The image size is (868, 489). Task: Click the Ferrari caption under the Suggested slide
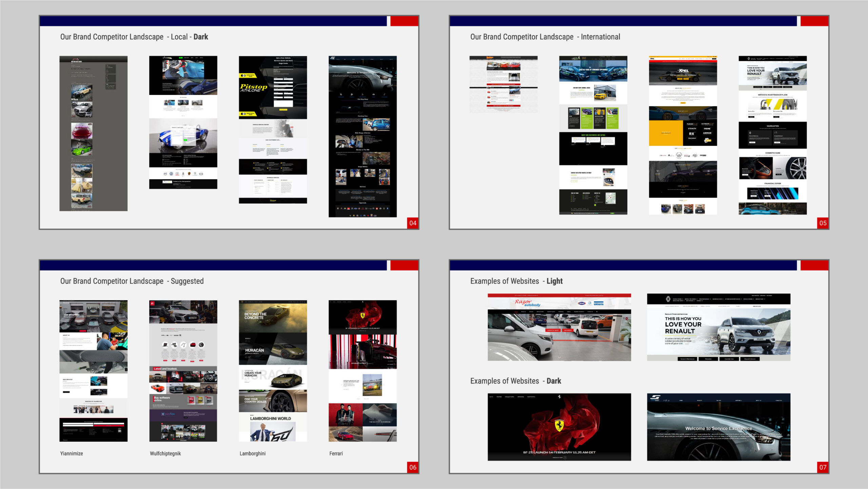tap(336, 453)
